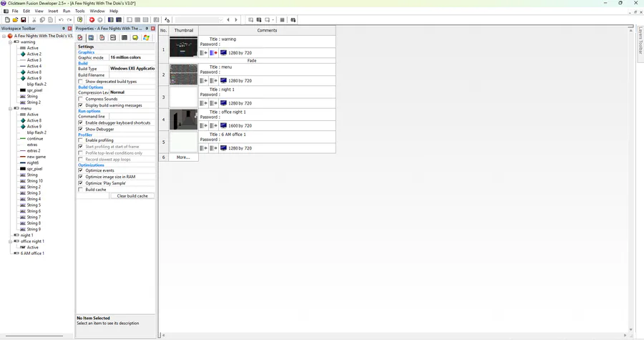Undo the last action
644x340 pixels.
coord(62,20)
